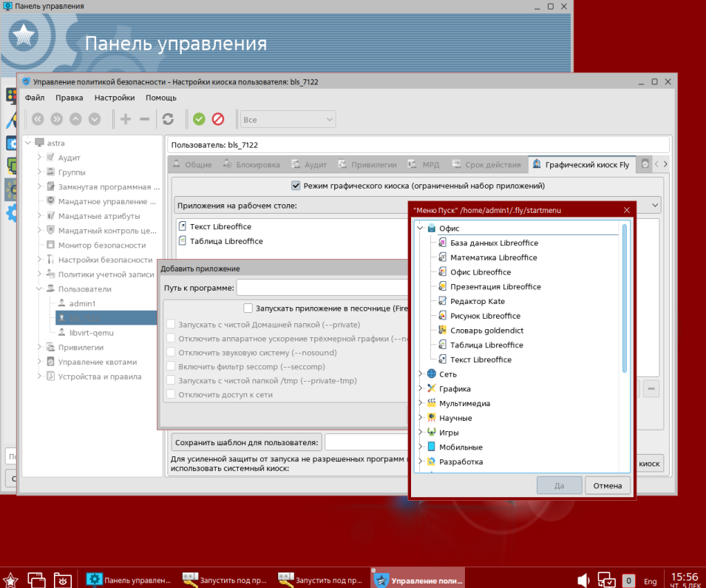Click the go-to-first double arrow icon
This screenshot has width=706, height=588.
tap(38, 119)
